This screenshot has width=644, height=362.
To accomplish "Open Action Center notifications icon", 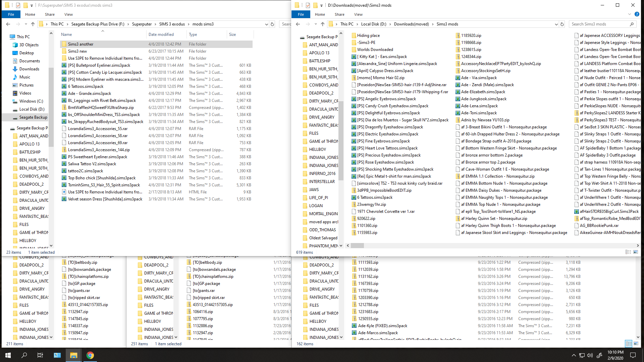I will pyautogui.click(x=633, y=355).
